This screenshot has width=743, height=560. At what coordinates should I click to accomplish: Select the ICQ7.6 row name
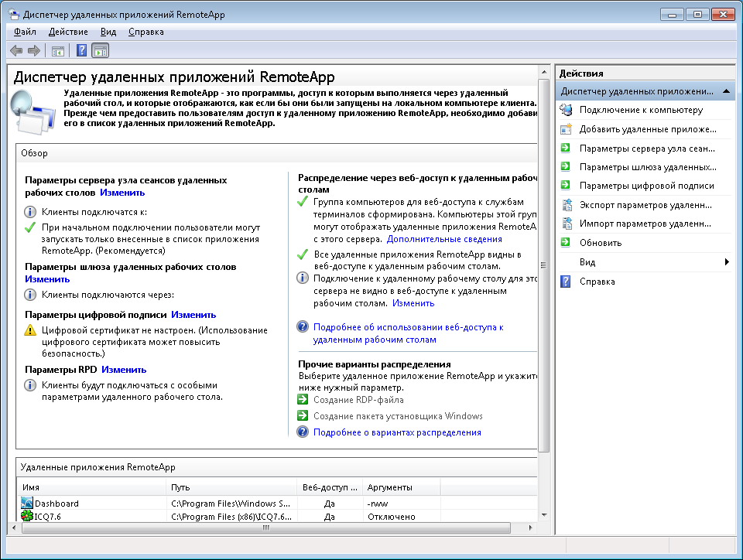click(x=48, y=517)
